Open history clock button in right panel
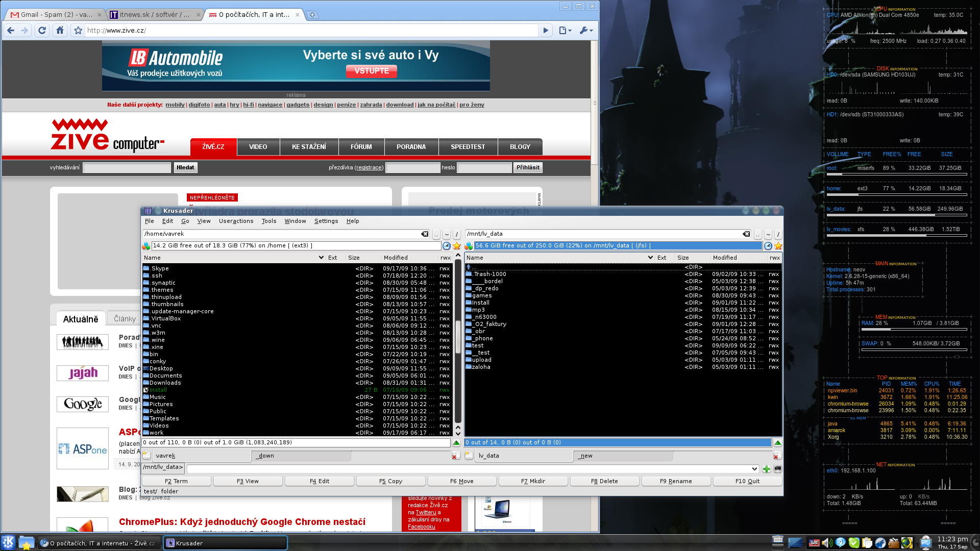This screenshot has height=551, width=980. tap(768, 246)
